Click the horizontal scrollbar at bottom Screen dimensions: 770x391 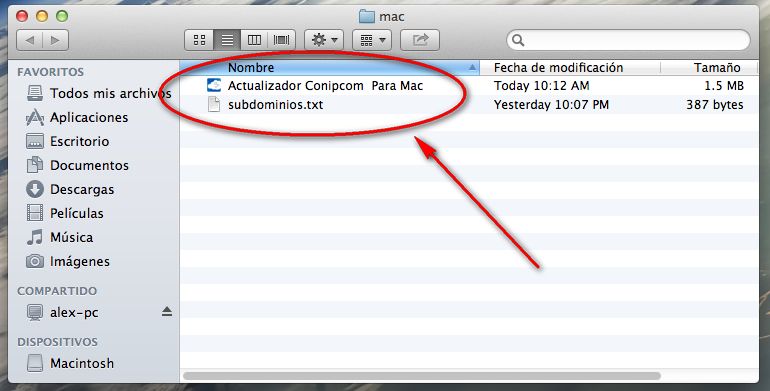421,376
